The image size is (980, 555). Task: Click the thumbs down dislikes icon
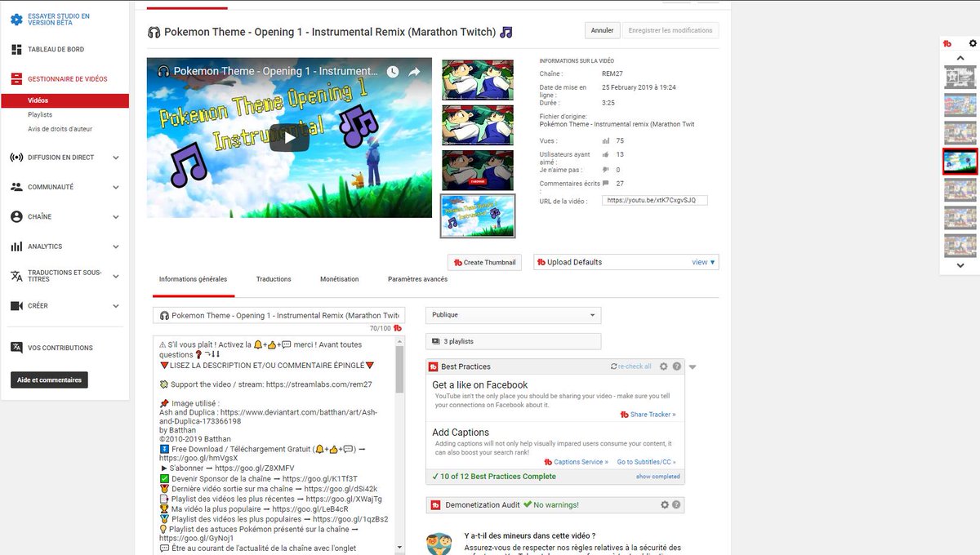pyautogui.click(x=605, y=170)
